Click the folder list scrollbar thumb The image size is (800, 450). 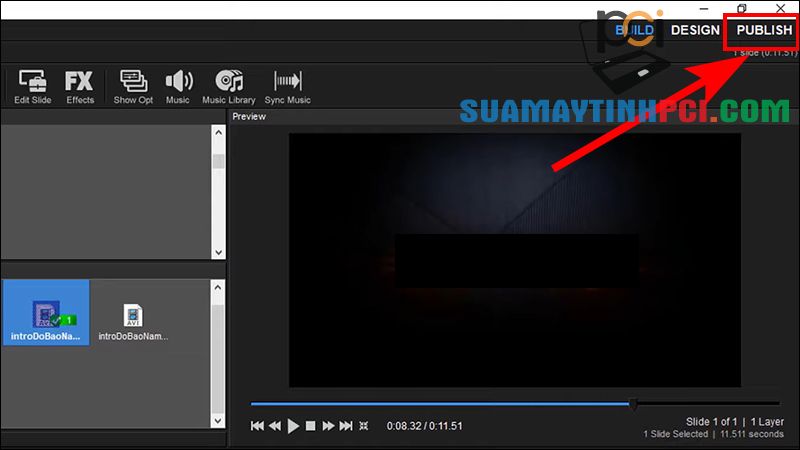click(218, 161)
